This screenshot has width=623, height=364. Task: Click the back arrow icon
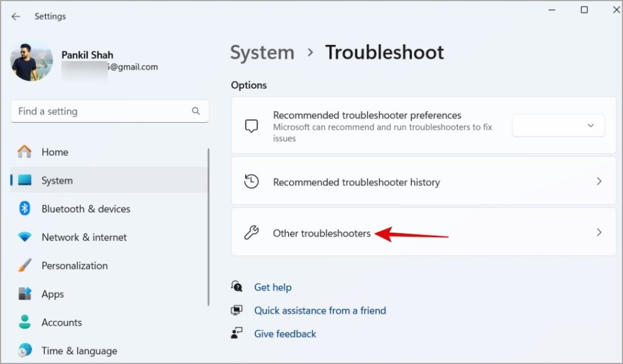(16, 16)
